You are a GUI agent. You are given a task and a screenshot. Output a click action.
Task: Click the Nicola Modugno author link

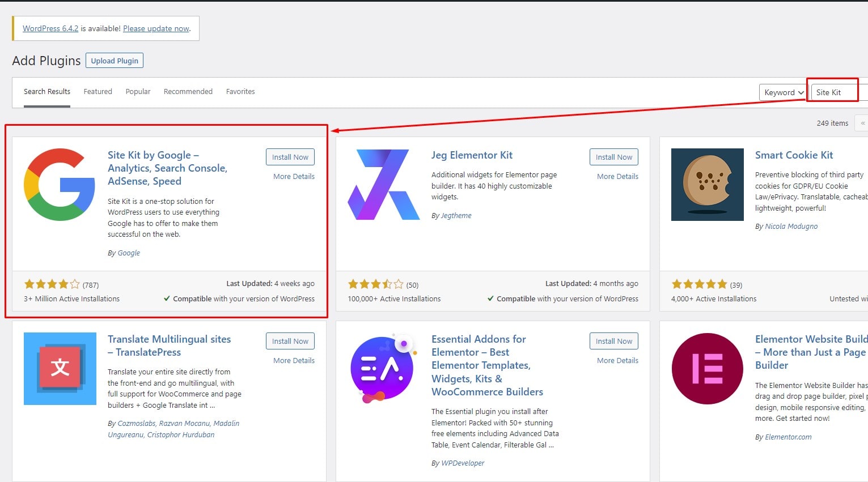791,227
